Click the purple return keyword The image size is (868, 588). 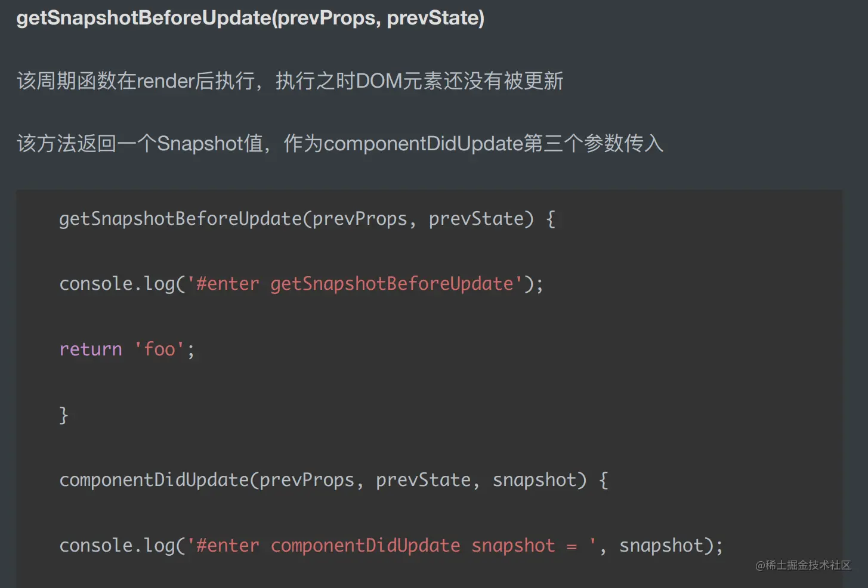pos(91,349)
